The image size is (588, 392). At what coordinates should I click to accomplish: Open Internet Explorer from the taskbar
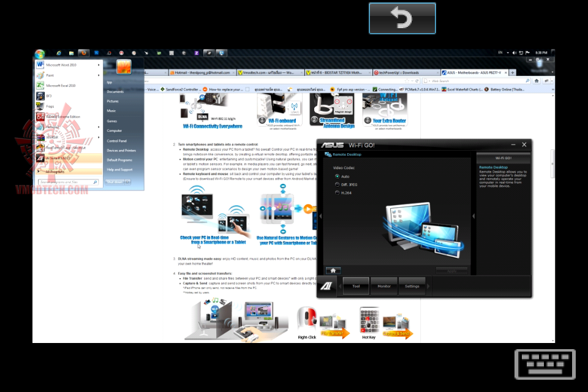(59, 53)
